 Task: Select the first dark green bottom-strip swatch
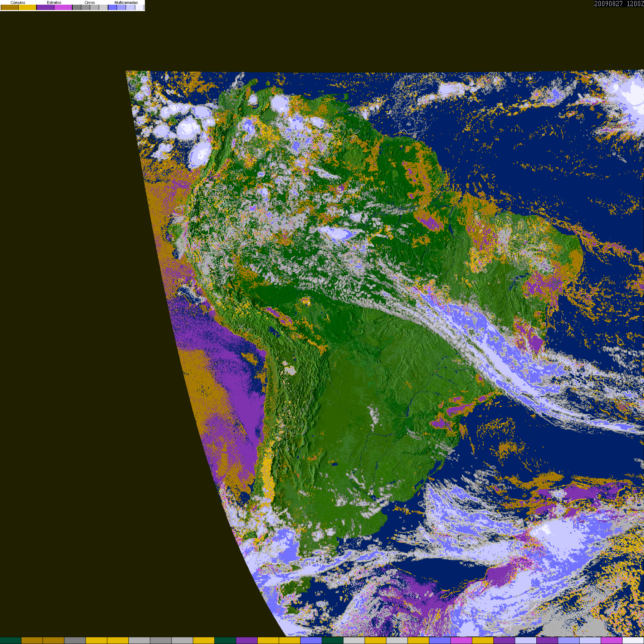point(11,640)
